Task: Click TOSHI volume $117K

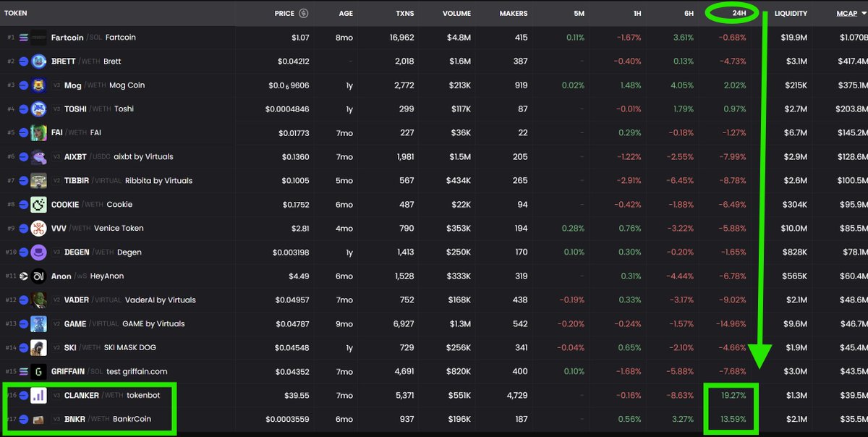Action: pos(460,109)
